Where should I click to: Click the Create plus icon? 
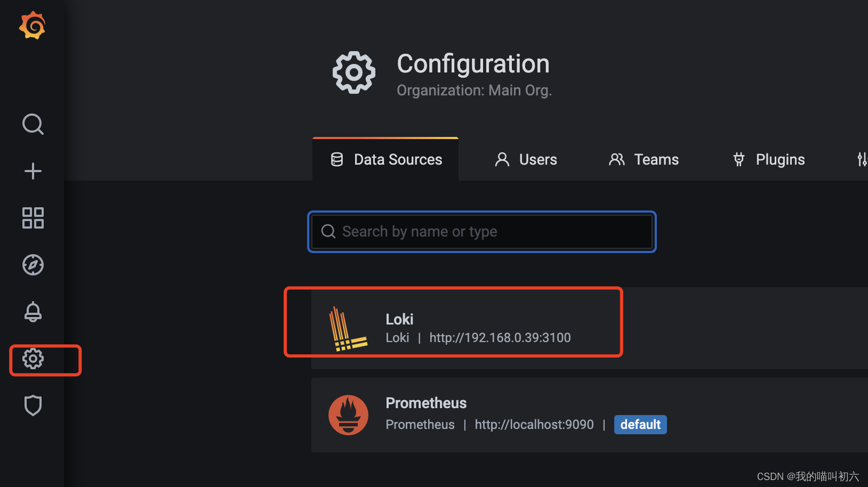33,171
